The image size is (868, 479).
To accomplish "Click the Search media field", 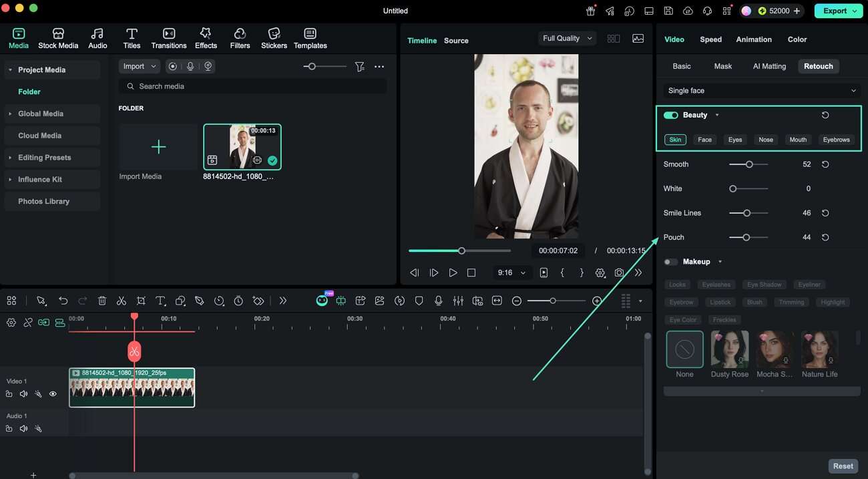I will pyautogui.click(x=252, y=86).
